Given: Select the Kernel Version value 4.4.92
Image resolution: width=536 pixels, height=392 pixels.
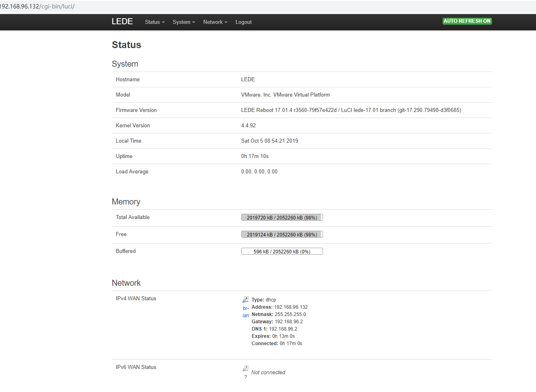Looking at the screenshot, I should (248, 125).
